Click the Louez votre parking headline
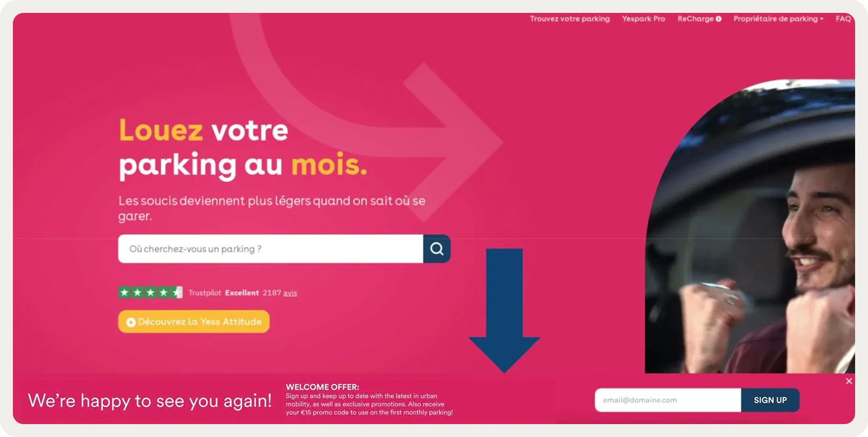 (x=243, y=147)
